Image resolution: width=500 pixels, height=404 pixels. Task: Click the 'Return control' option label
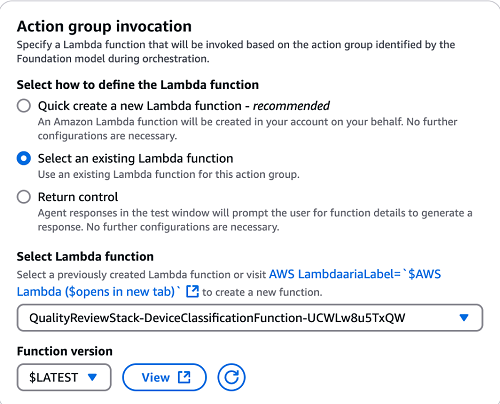(x=78, y=197)
